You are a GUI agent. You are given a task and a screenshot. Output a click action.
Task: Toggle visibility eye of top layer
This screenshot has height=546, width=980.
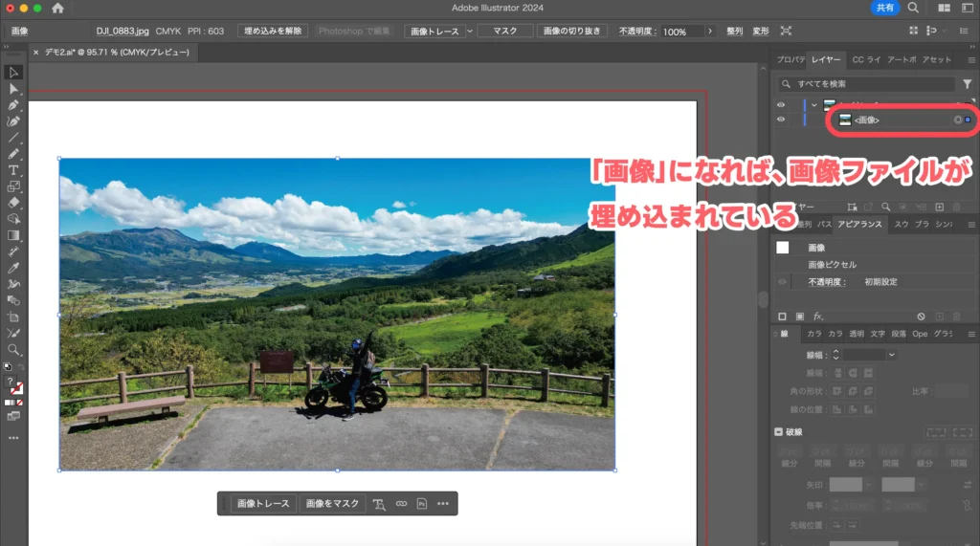(781, 105)
